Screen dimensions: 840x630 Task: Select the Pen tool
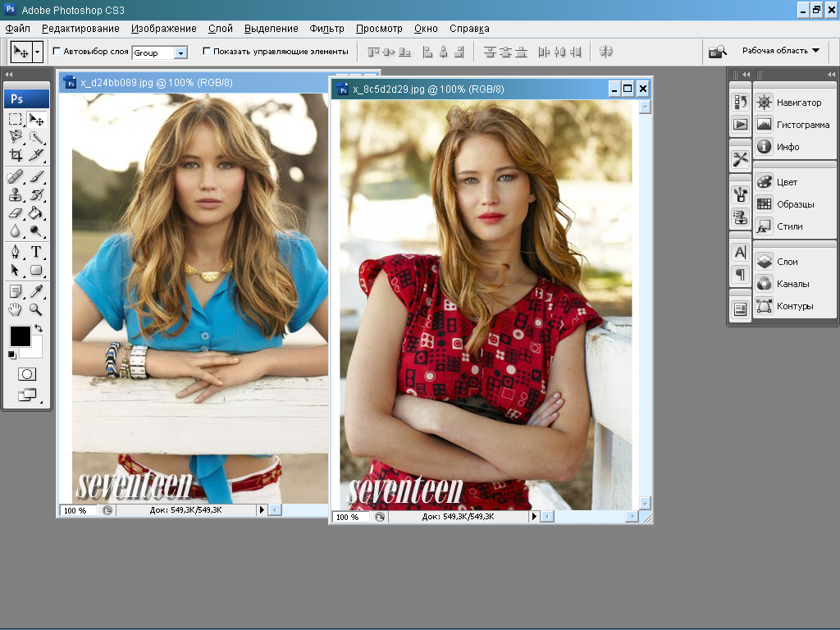(16, 252)
